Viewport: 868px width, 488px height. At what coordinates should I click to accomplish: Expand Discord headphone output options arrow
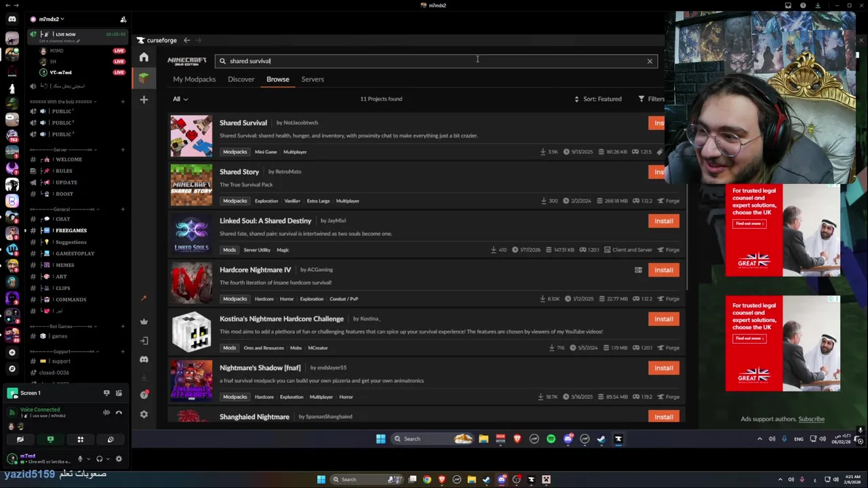tap(108, 459)
